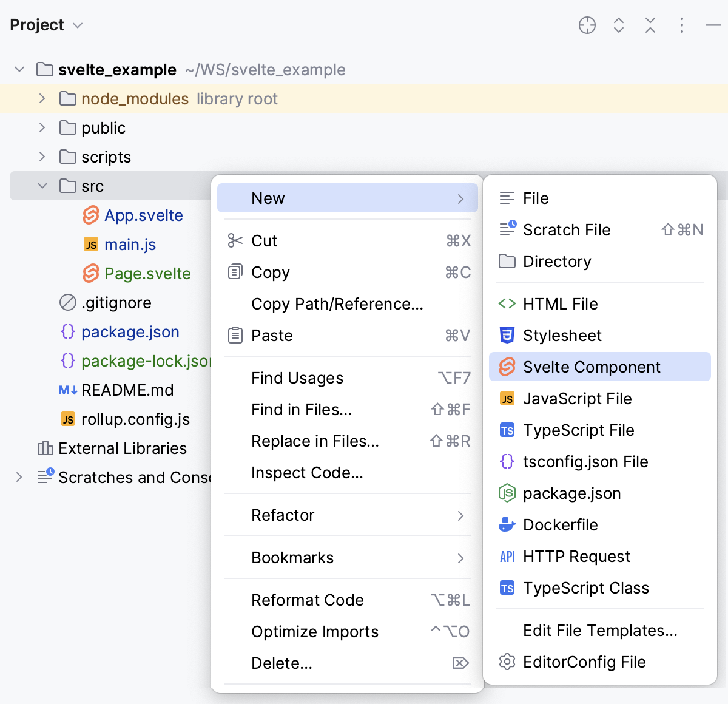
Task: Select Find in Files from context menu
Action: [301, 410]
